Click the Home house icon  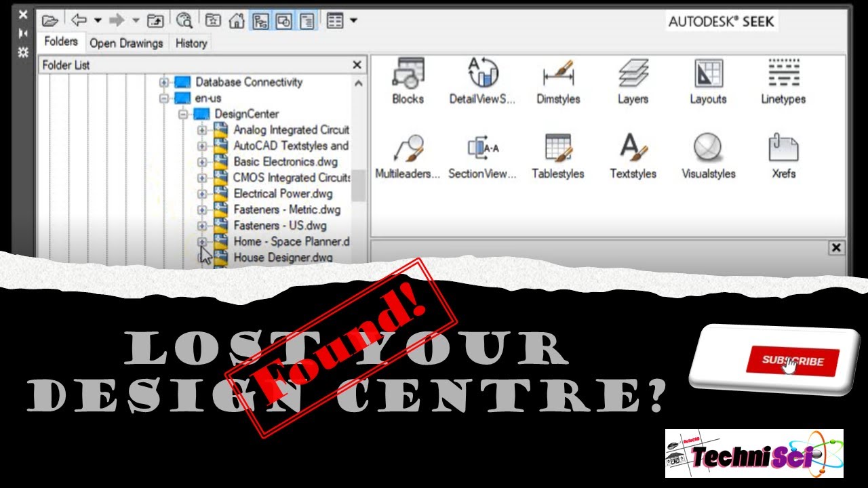pyautogui.click(x=236, y=20)
